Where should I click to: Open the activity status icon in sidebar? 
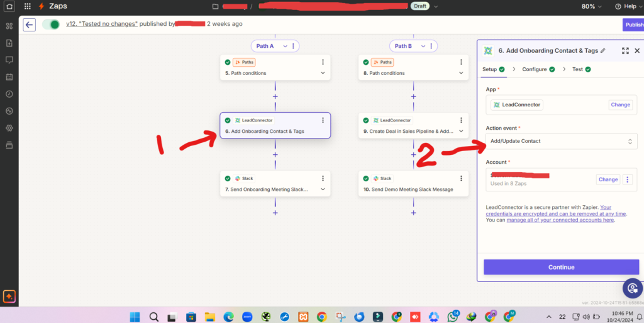coord(9,111)
